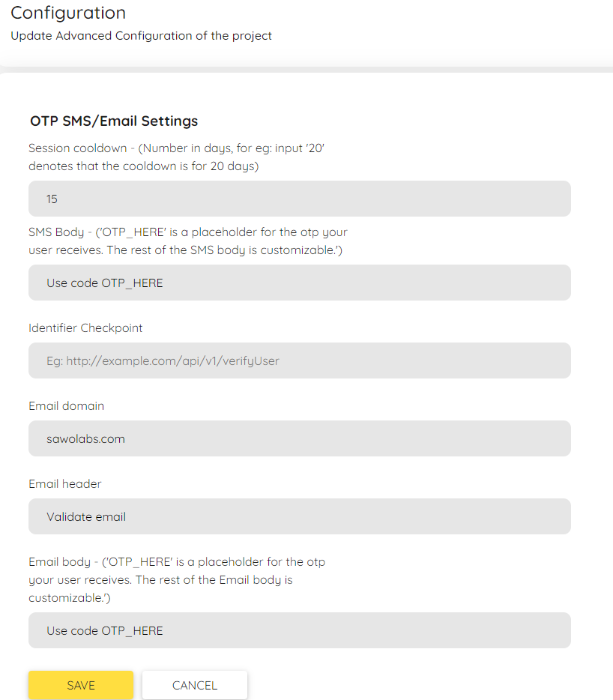Viewport: 613px width, 700px height.
Task: Click the Email body description label
Action: (177, 579)
